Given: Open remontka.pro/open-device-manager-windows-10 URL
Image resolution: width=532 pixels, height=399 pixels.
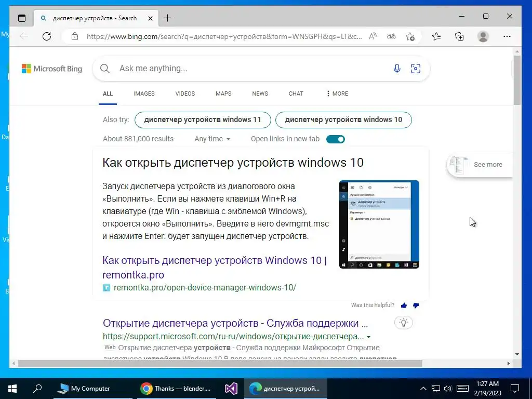Looking at the screenshot, I should coord(205,288).
